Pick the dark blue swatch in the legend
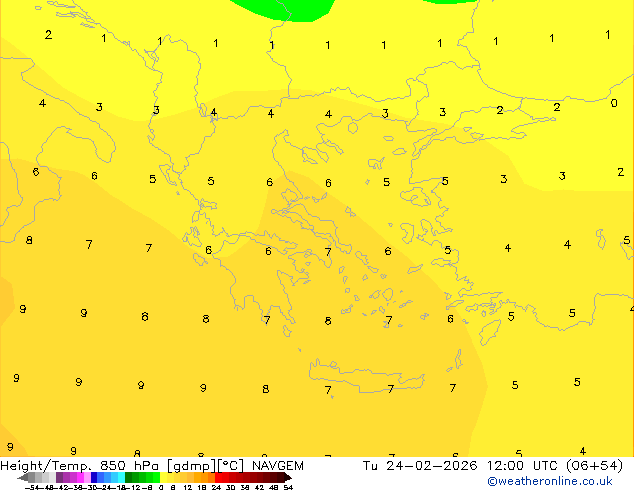The height and width of the screenshot is (490, 634). 94,477
